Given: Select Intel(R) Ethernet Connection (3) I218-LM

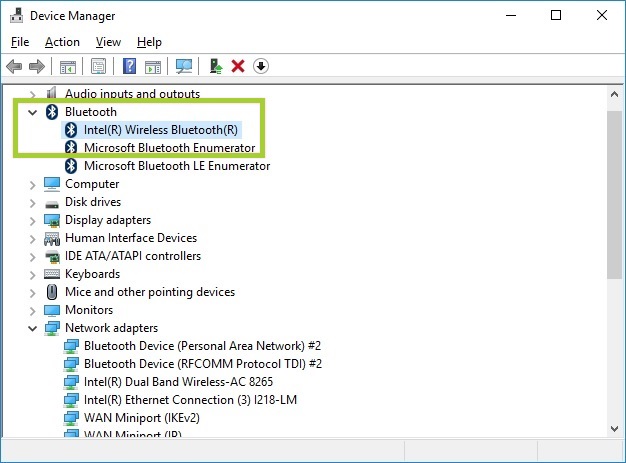Looking at the screenshot, I should 190,400.
